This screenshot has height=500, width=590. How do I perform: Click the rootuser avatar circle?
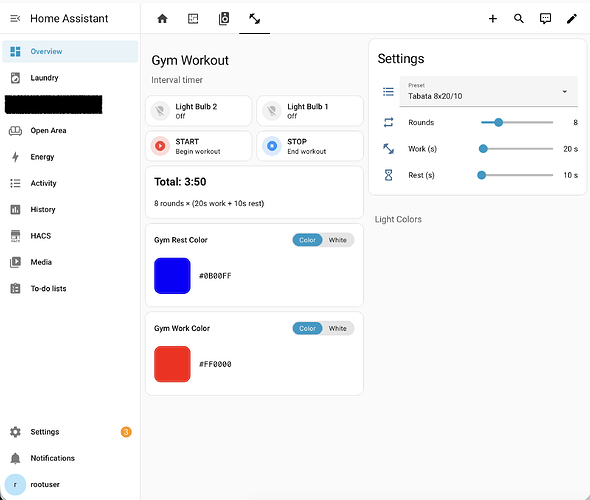point(15,485)
